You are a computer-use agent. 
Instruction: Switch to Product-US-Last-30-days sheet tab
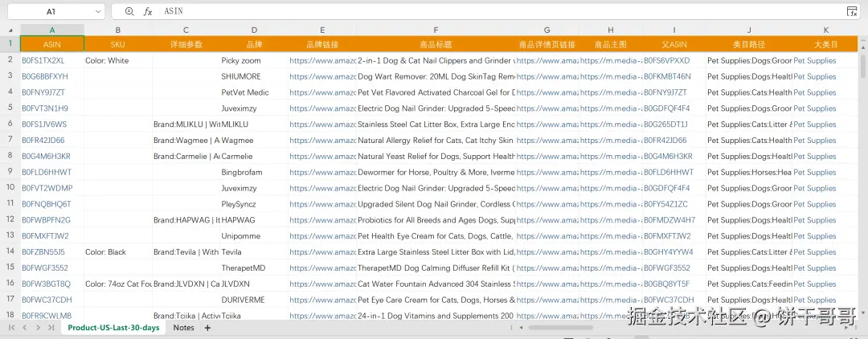click(113, 328)
